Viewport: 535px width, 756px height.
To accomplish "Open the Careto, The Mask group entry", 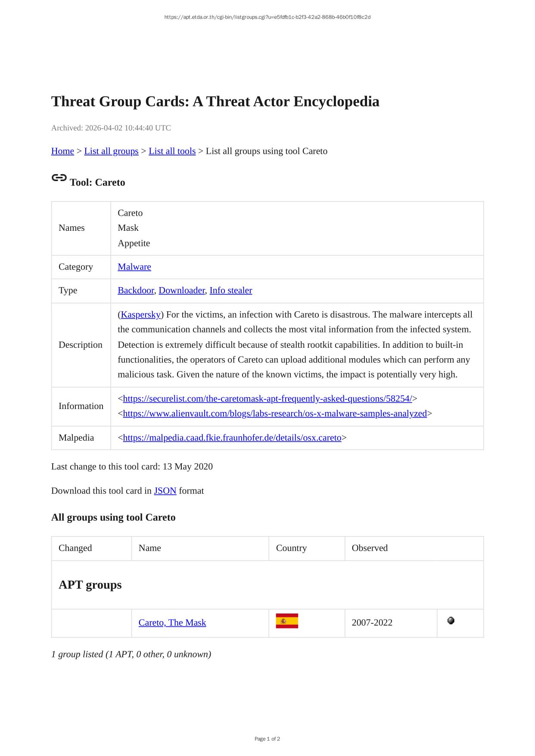I will point(172,623).
